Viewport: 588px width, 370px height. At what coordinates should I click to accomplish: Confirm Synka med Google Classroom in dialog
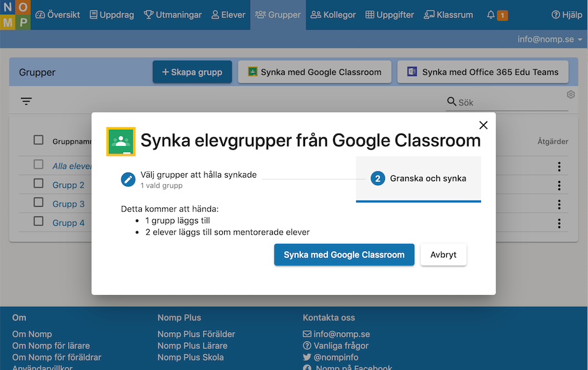(x=344, y=255)
